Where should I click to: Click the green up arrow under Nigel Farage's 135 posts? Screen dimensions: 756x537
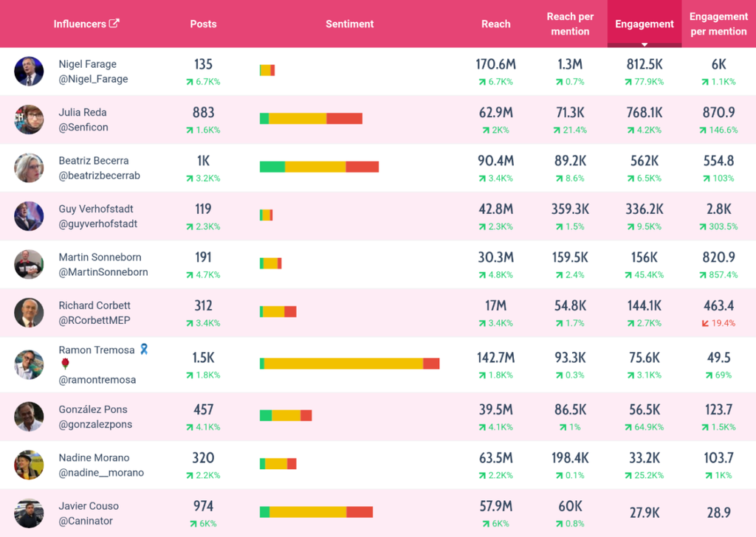190,82
